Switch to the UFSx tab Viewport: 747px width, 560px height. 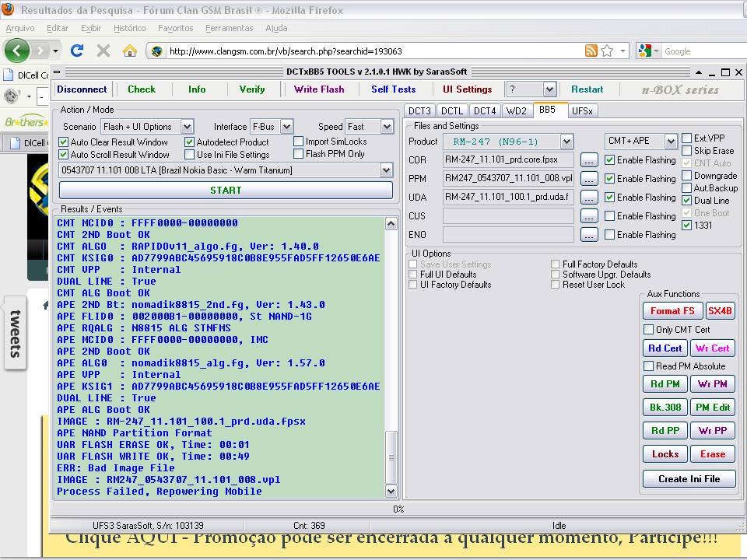coord(582,111)
